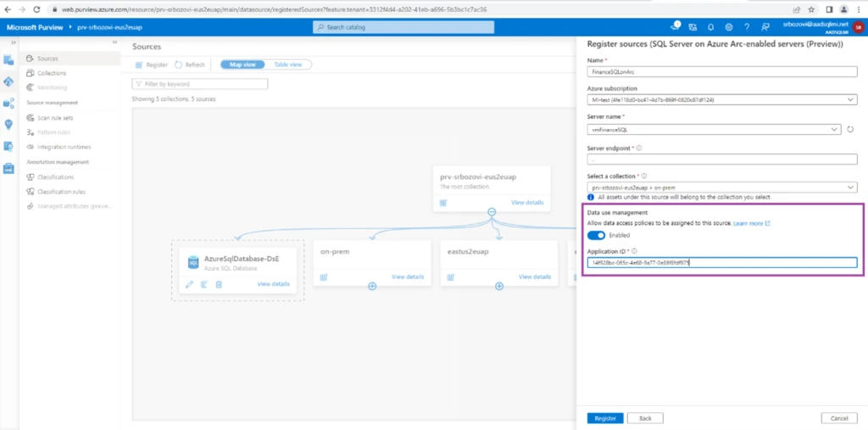Viewport: 868px width, 430px height.
Task: Expand the on-prem collection plus button
Action: point(373,287)
